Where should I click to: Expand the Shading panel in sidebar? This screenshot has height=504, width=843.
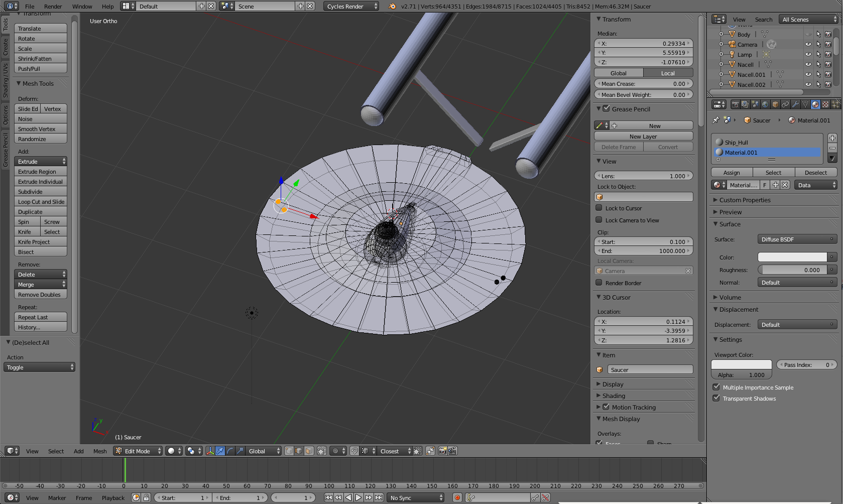(614, 396)
